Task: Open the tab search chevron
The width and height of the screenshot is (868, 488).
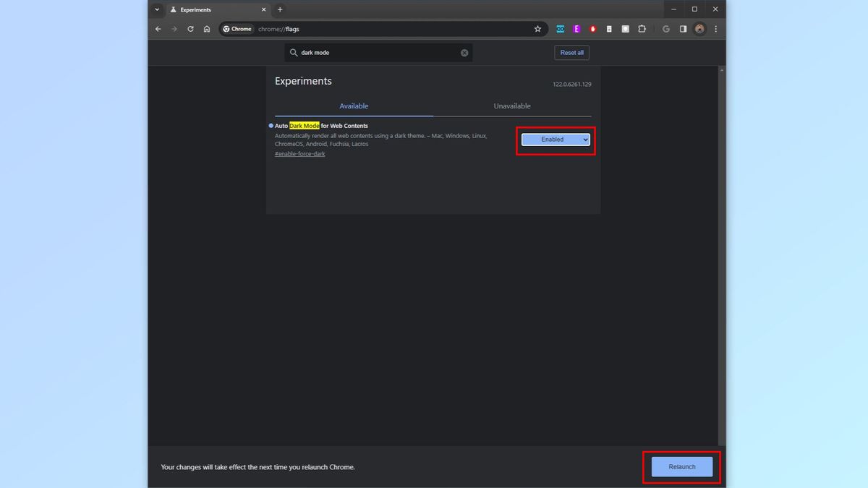Action: pyautogui.click(x=156, y=9)
